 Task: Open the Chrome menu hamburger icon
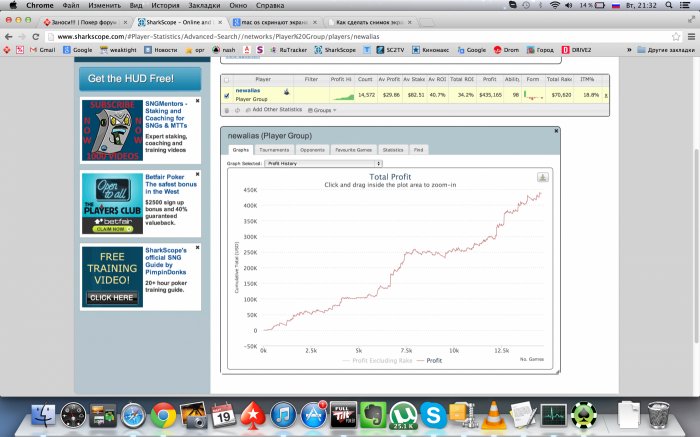(x=691, y=37)
